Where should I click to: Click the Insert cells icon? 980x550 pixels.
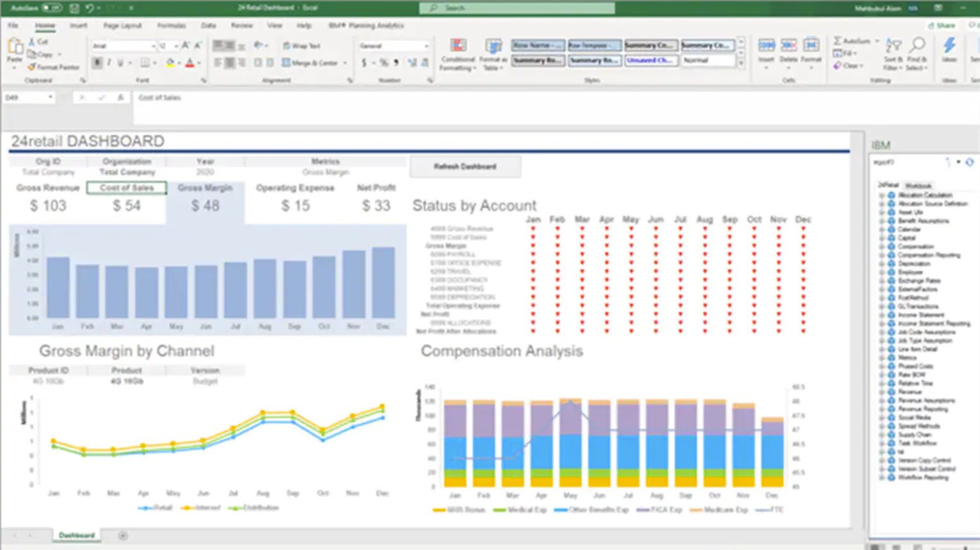[x=766, y=45]
